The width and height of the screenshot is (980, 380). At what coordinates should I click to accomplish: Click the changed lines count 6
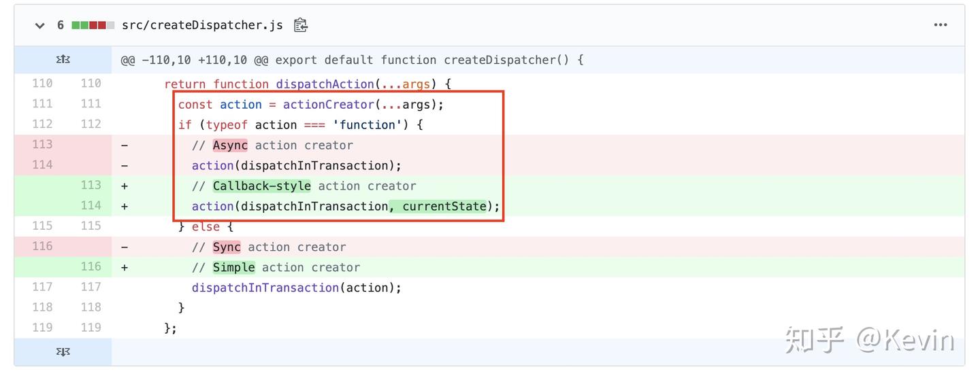pyautogui.click(x=60, y=26)
